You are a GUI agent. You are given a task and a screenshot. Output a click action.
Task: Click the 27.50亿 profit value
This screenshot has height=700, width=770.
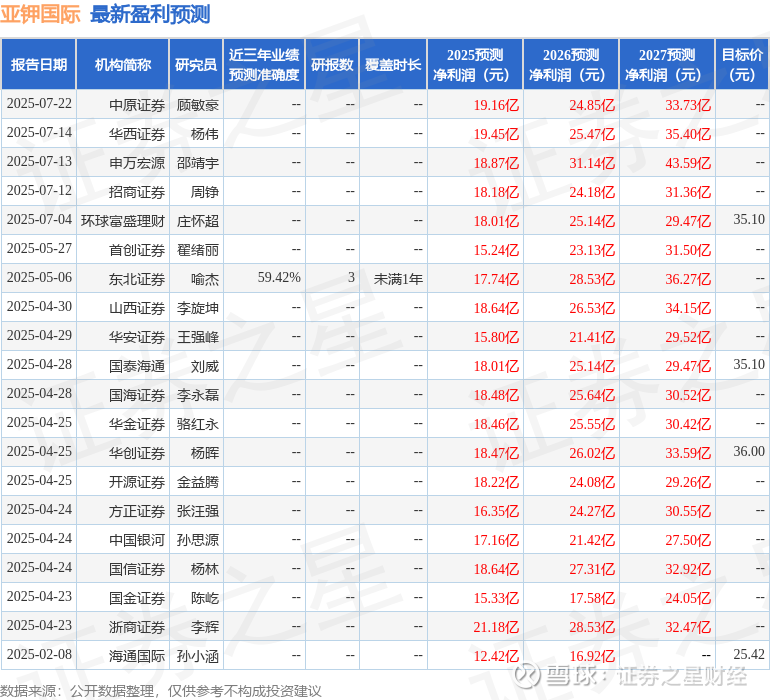tap(688, 540)
